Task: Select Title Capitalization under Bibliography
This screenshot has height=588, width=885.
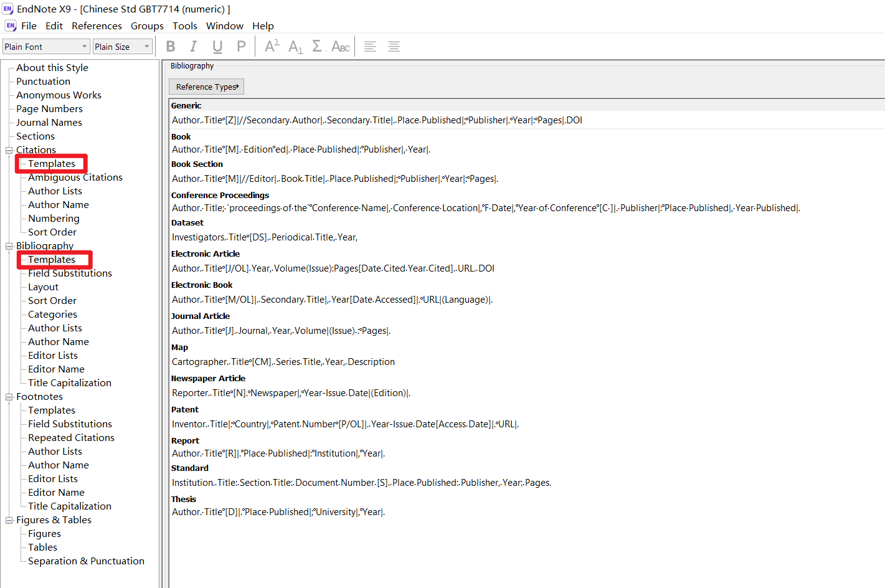Action: pos(70,382)
